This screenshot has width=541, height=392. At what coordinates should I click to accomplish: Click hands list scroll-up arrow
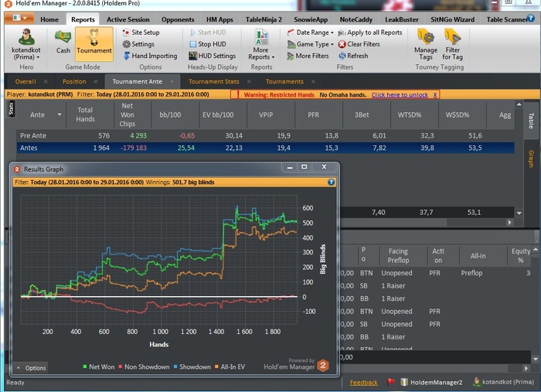click(x=535, y=249)
